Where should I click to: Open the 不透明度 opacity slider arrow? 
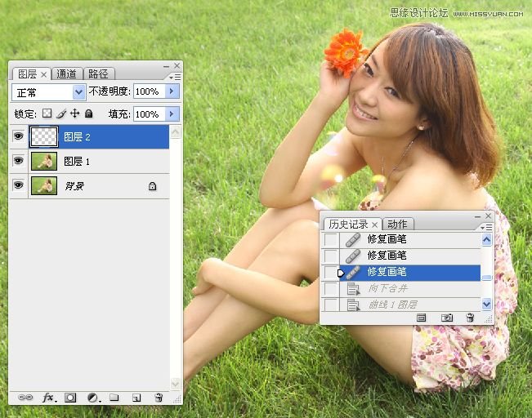click(172, 91)
